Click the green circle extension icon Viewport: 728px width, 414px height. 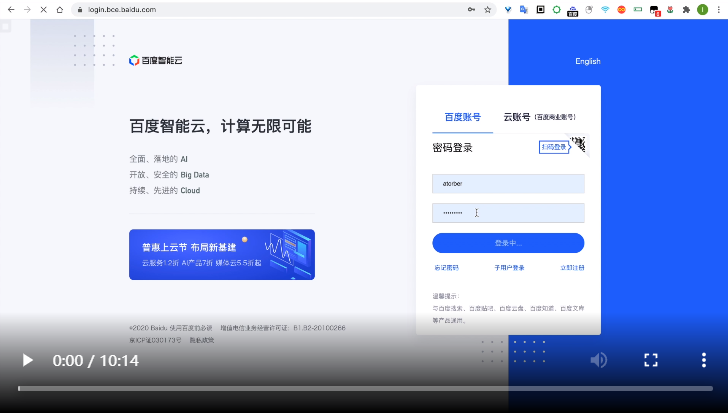[x=556, y=9]
